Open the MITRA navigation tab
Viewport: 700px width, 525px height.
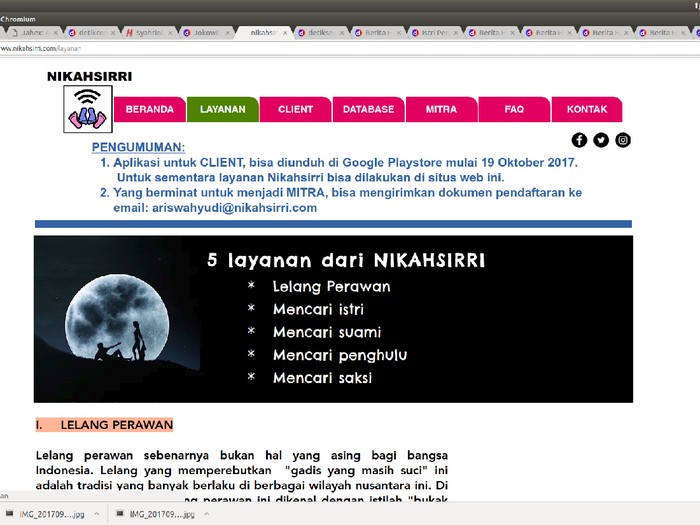(x=441, y=109)
